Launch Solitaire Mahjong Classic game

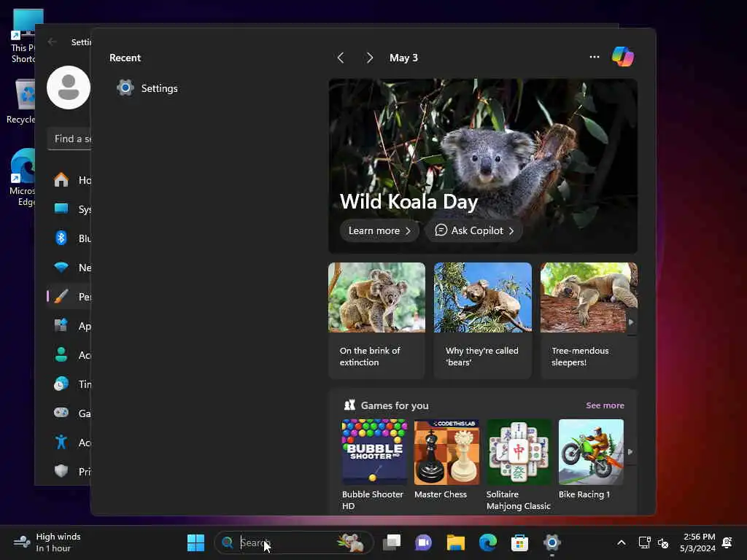pyautogui.click(x=519, y=464)
